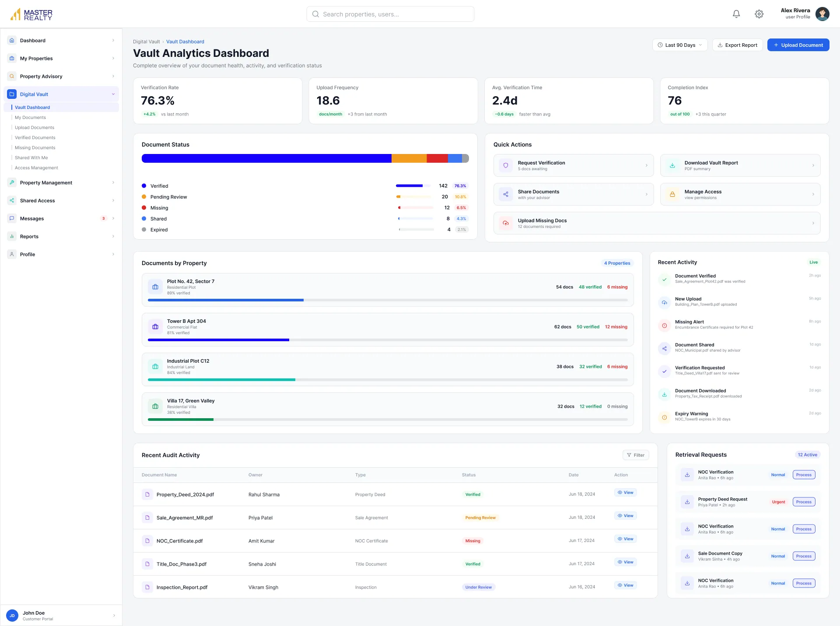View the NOC_Certificate.pdf row

[x=625, y=539]
